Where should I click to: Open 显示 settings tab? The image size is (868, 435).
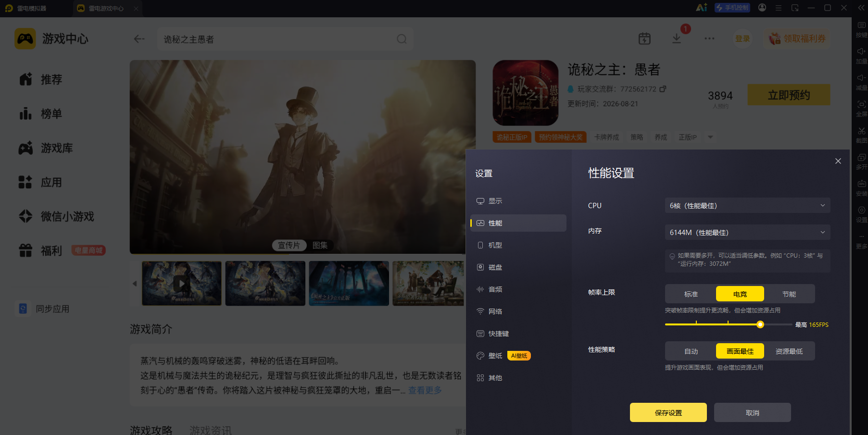(518, 201)
